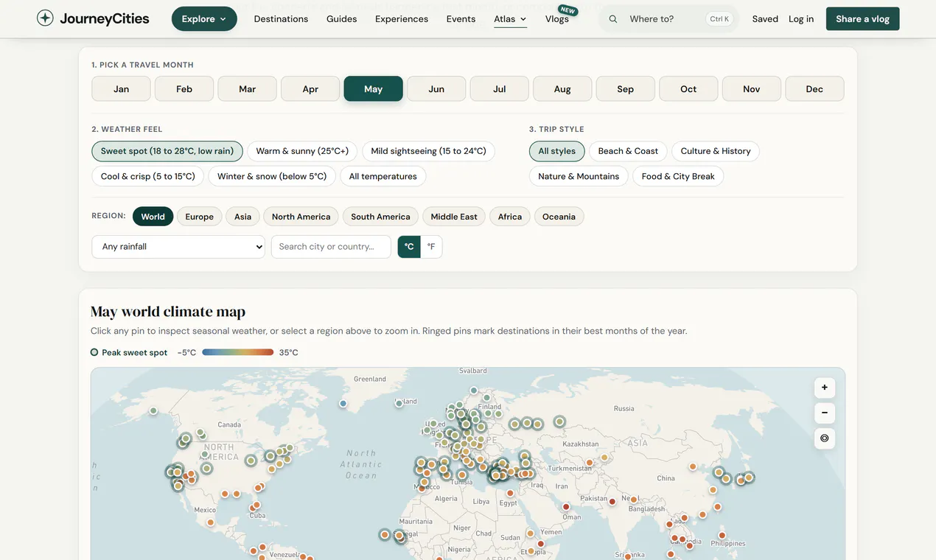Click the search magnifier icon
The width and height of the screenshot is (936, 560).
point(613,19)
